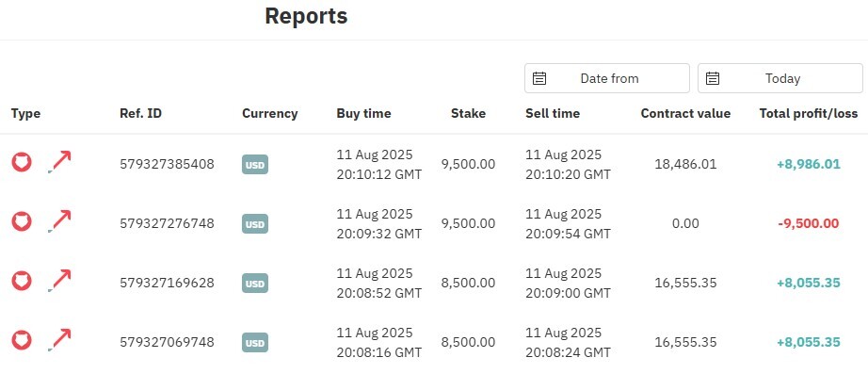Click the calendar icon in Date from field
The height and width of the screenshot is (374, 868).
tap(539, 78)
